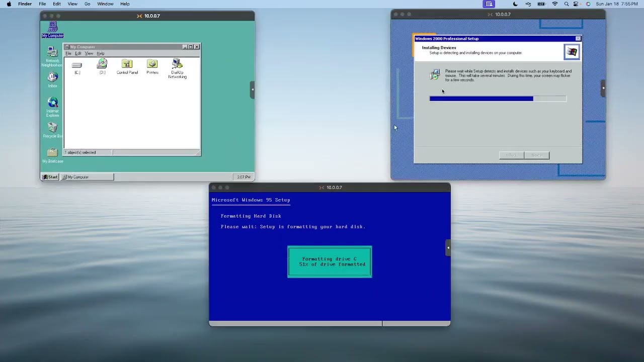Click the 'Formatting drive C' progress box

(330, 262)
